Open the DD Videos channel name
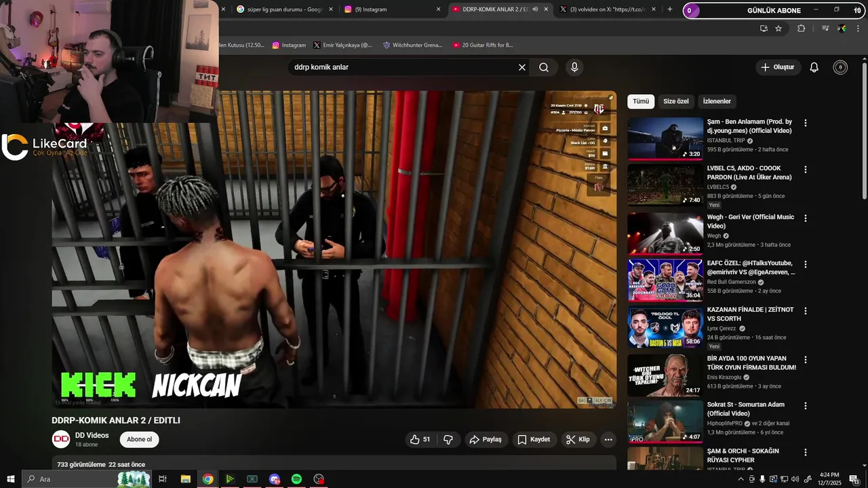Viewport: 868px width, 488px height. click(x=92, y=435)
